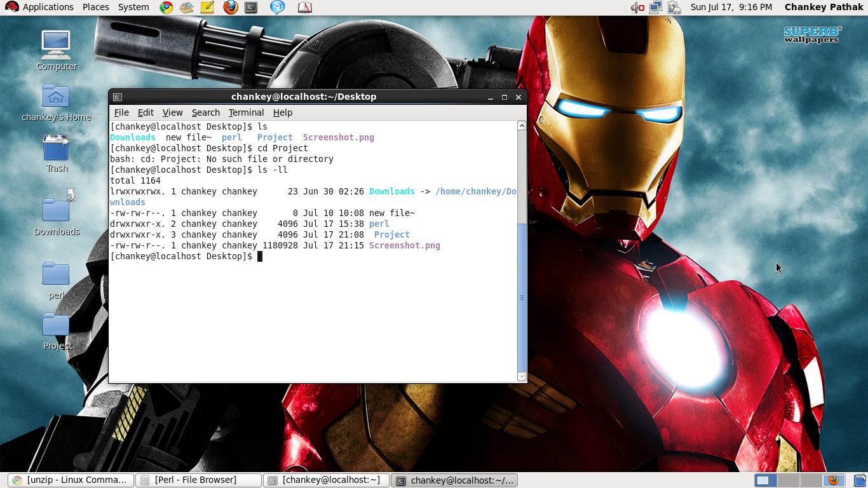The width and height of the screenshot is (868, 488).
Task: Open the Terminal menu in the menubar
Action: 246,112
